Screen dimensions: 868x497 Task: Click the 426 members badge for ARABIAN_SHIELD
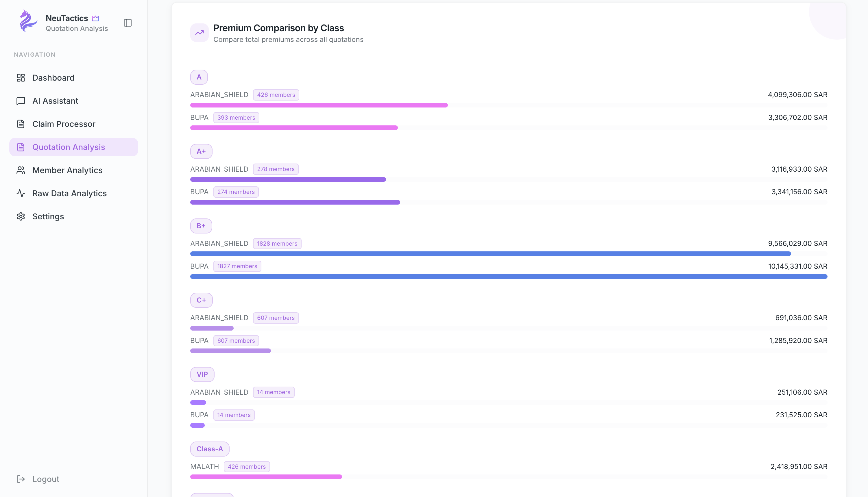click(276, 95)
